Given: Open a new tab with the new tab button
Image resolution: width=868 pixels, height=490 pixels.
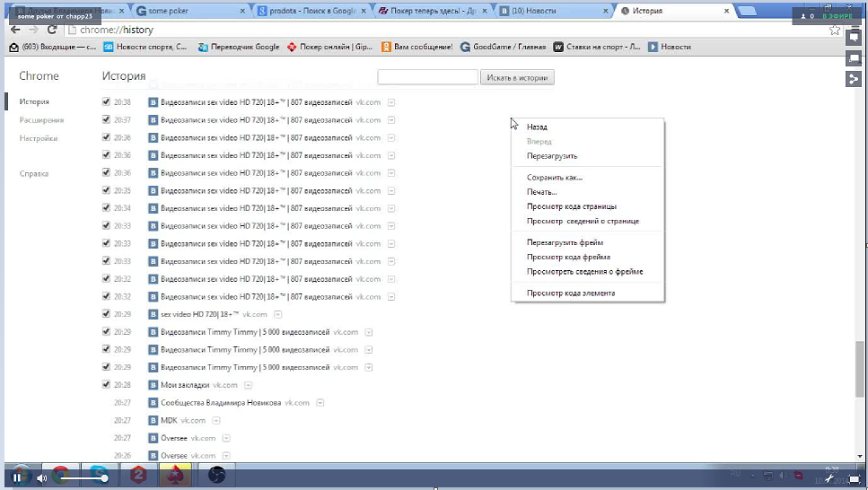Looking at the screenshot, I should [748, 11].
